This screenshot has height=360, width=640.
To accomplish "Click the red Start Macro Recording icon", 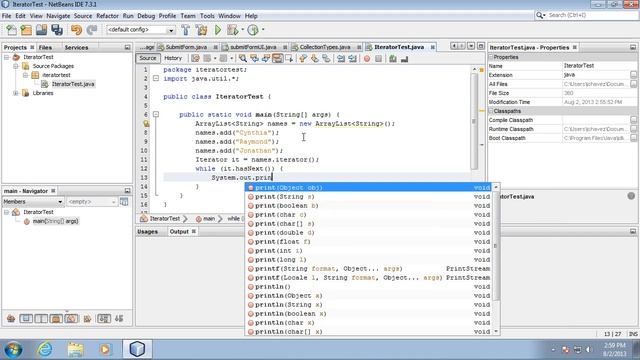I will click(367, 59).
